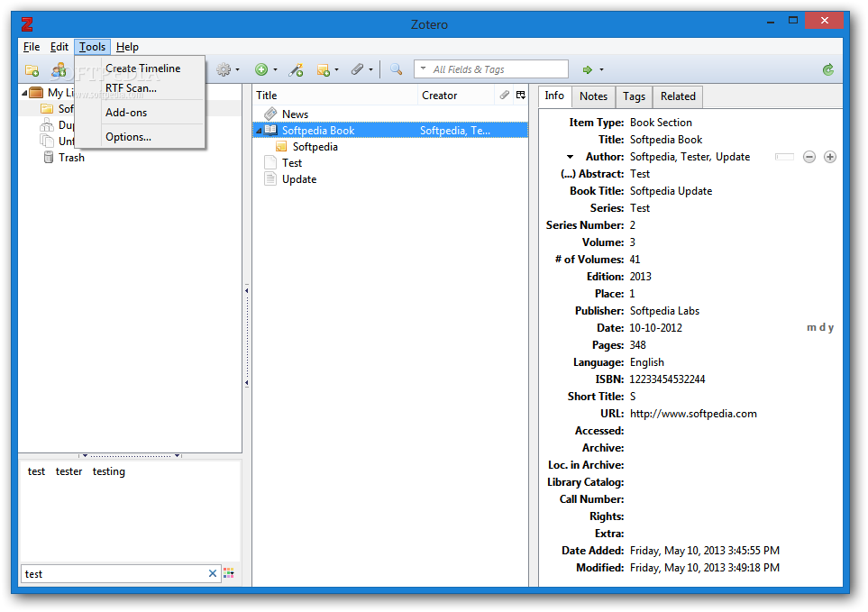The image size is (868, 612).
Task: Click the Creator column header
Action: coord(455,96)
